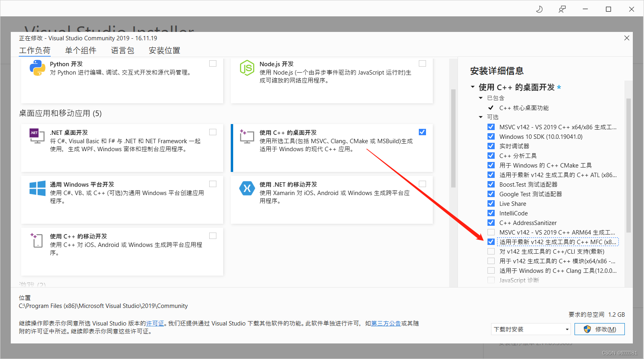
Task: Click the C++ mobile development device icon
Action: coord(37,240)
